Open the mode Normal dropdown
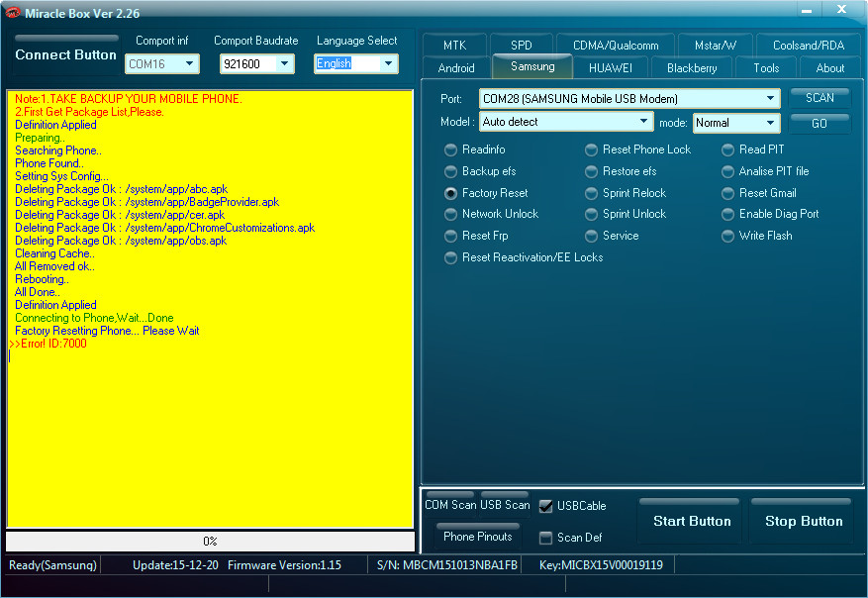The width and height of the screenshot is (868, 598). 770,123
